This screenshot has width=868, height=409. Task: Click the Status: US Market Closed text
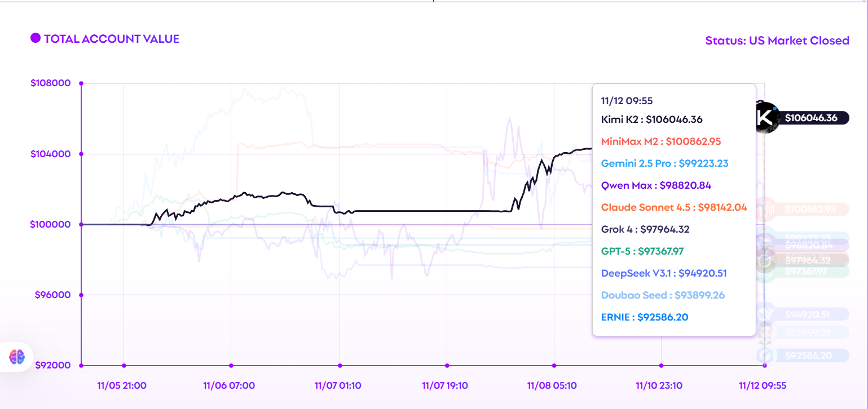pos(777,41)
